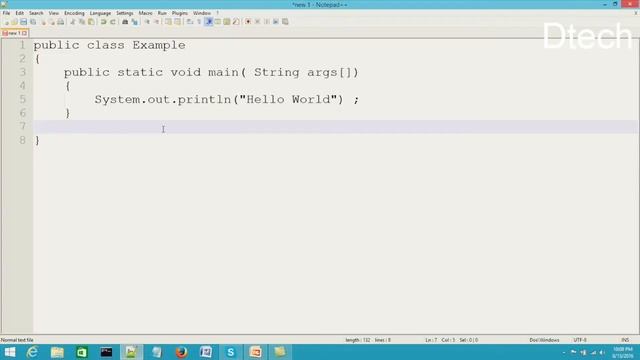Open Firefox from the taskbar
Viewport: 640px width, 360px height.
coord(181,352)
